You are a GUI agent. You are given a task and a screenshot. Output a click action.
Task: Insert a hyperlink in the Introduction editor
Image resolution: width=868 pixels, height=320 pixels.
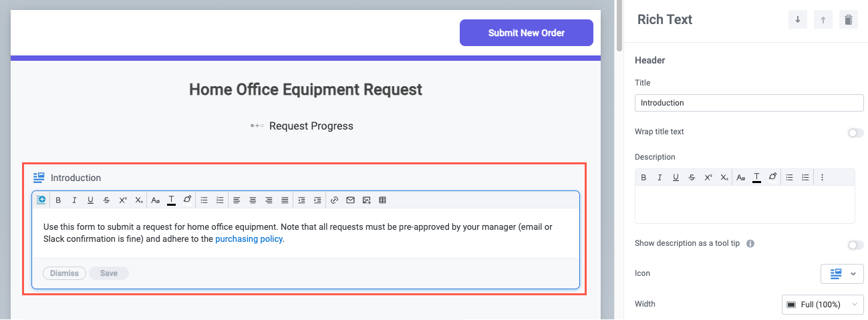(x=335, y=200)
